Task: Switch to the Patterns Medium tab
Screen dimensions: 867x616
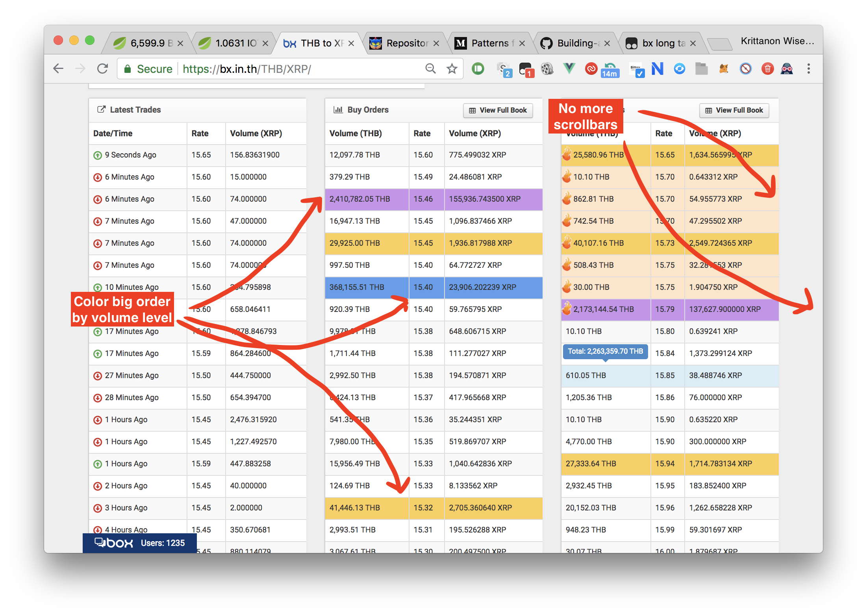Action: [489, 43]
